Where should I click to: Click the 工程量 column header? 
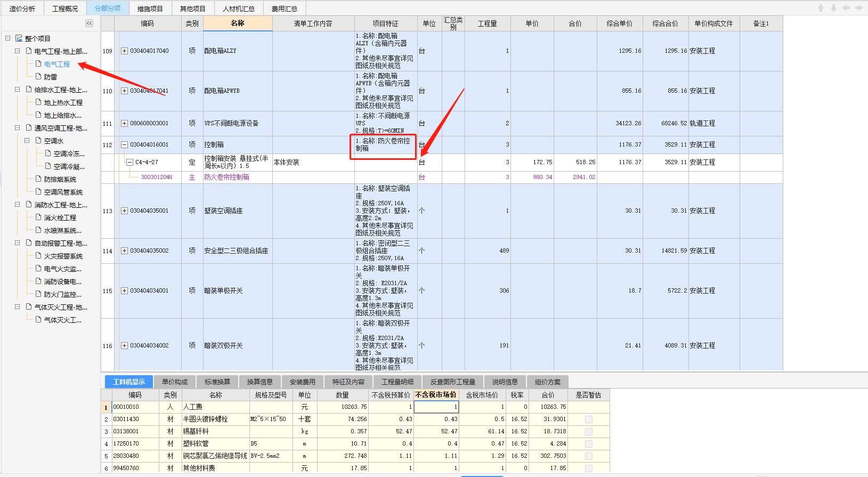(488, 23)
